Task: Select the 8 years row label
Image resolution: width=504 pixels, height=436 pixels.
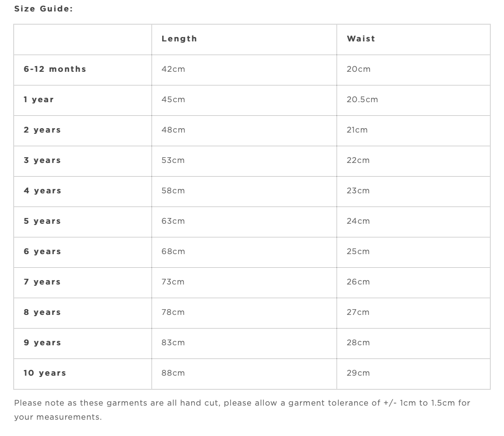Action: tap(42, 312)
